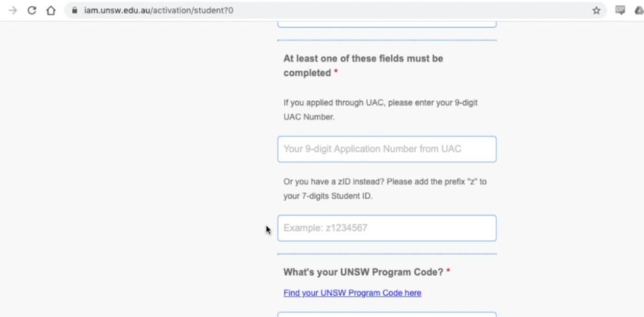Click the red asterisk after 'completed'
Screen dimensions: 644x317
[336, 73]
